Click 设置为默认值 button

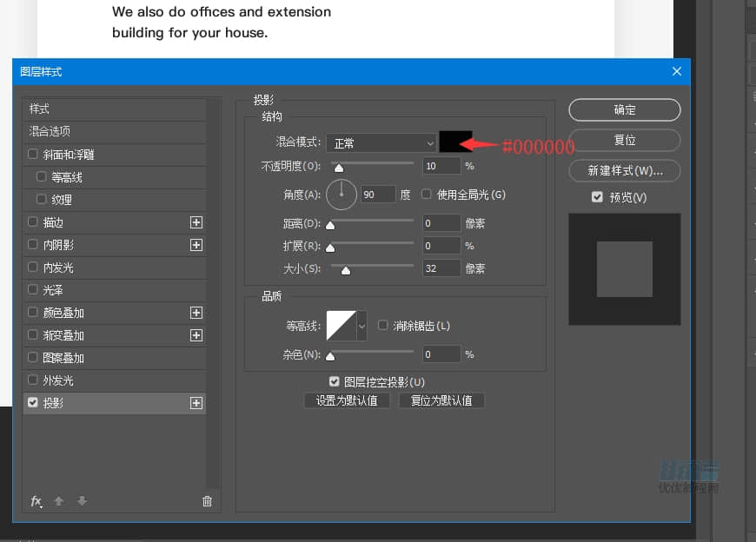(347, 400)
